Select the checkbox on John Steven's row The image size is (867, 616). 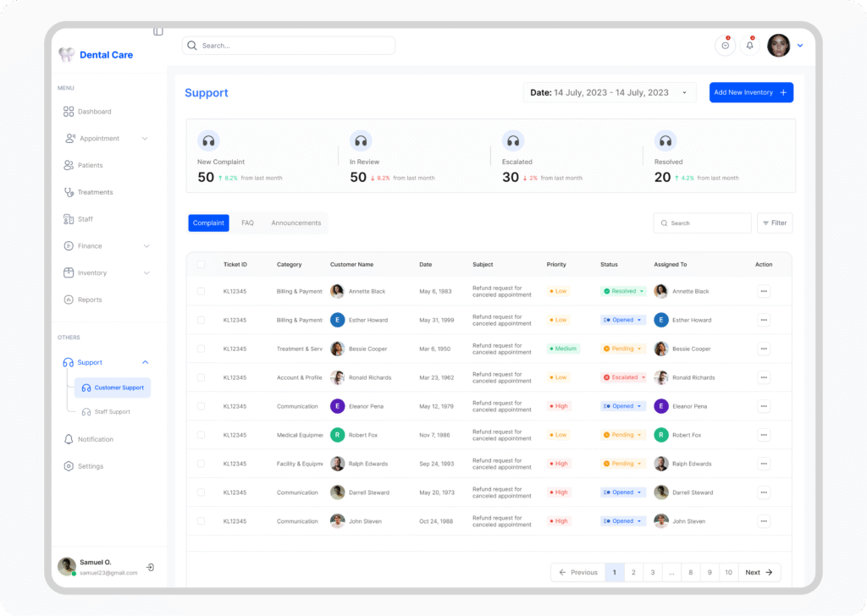[x=201, y=521]
